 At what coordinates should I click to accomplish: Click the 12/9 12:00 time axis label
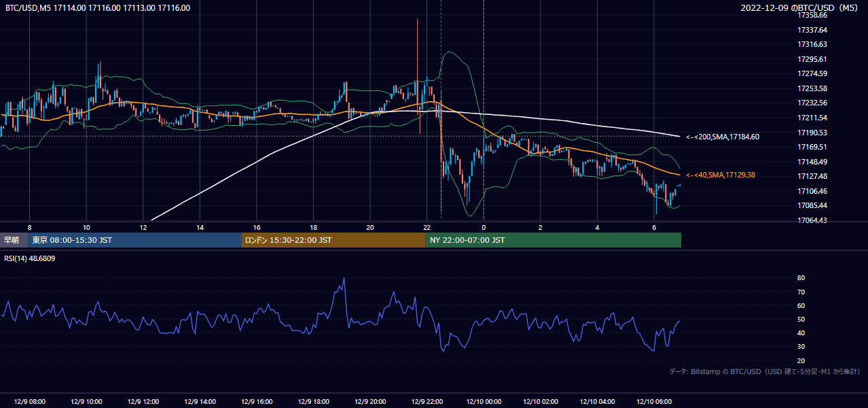click(143, 401)
